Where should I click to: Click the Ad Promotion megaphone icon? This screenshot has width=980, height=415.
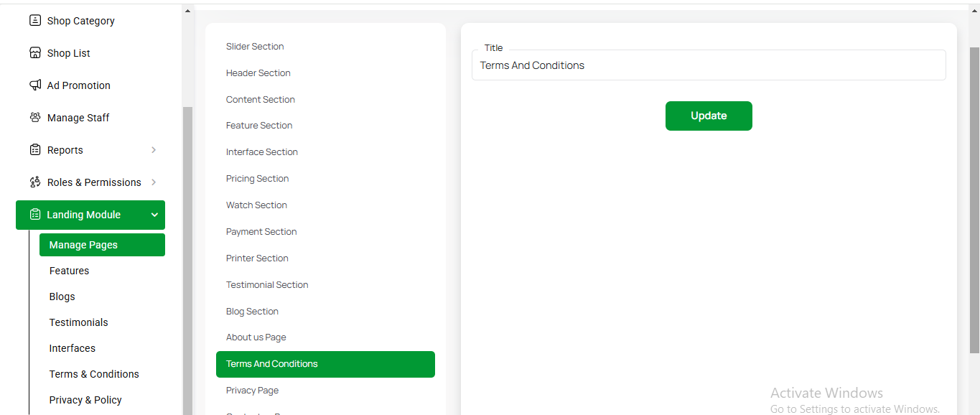point(34,85)
